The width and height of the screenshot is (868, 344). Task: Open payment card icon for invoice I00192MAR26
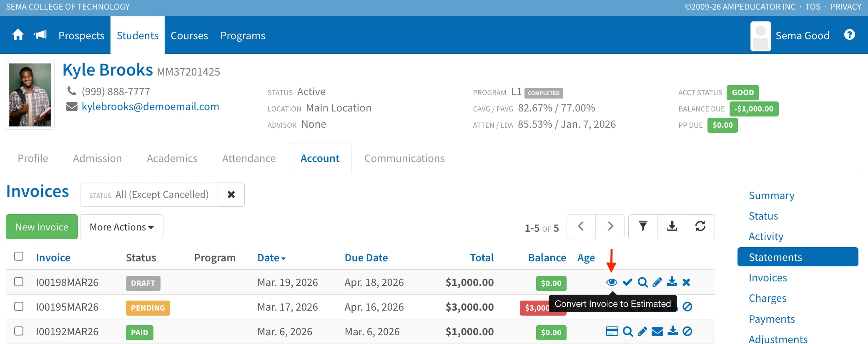(x=612, y=331)
